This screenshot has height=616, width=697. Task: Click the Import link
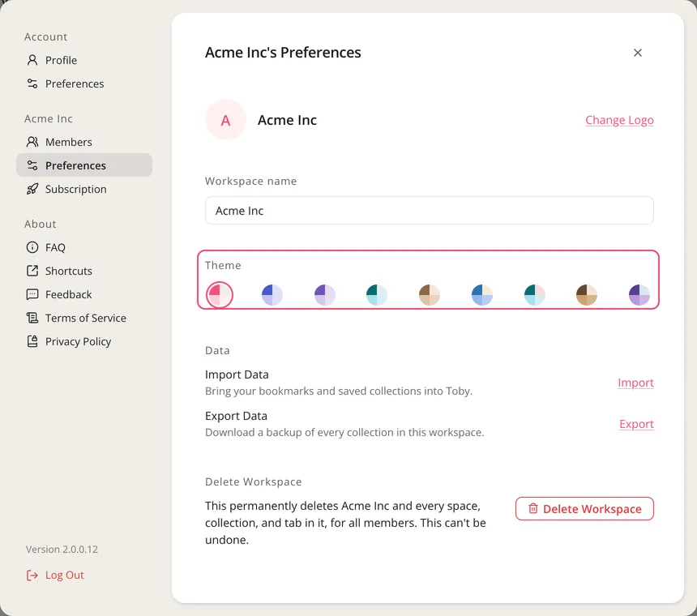[x=635, y=383]
